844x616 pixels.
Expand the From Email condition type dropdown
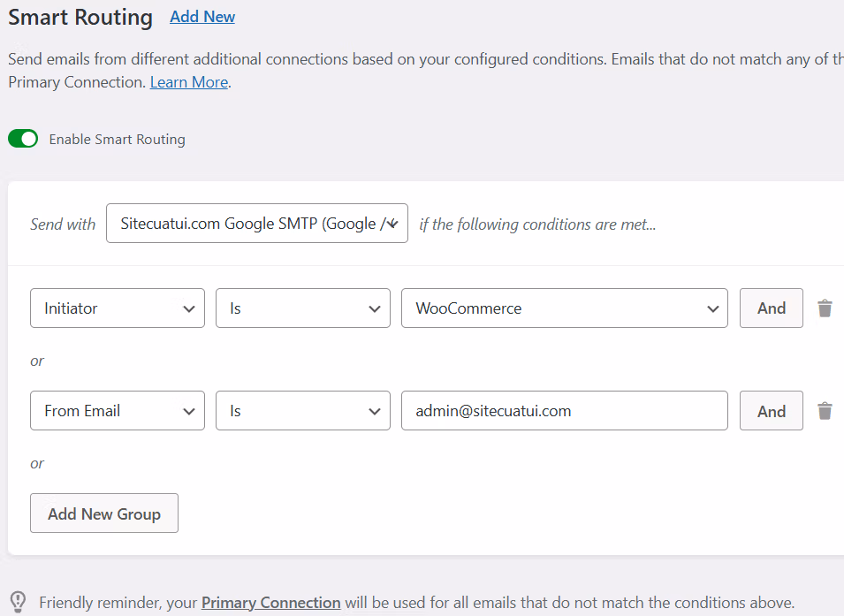(x=118, y=411)
